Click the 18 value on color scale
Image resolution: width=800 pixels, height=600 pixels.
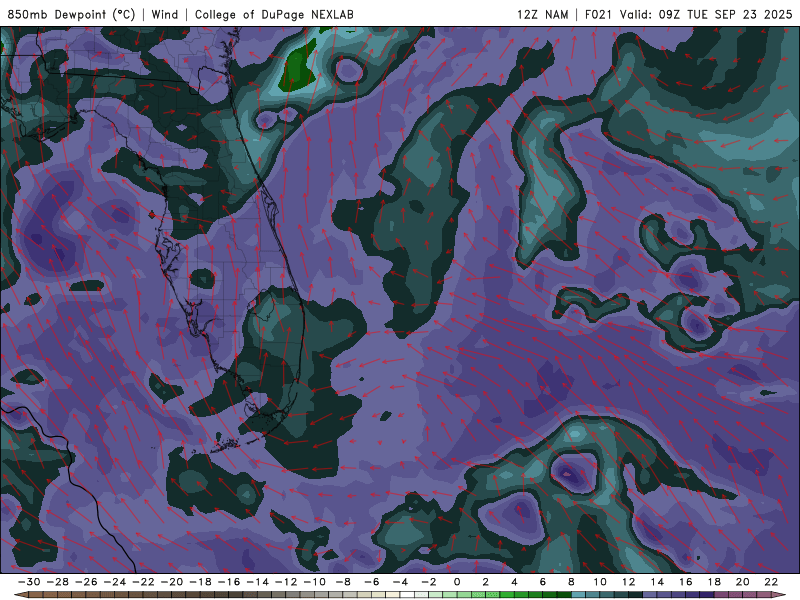714,582
